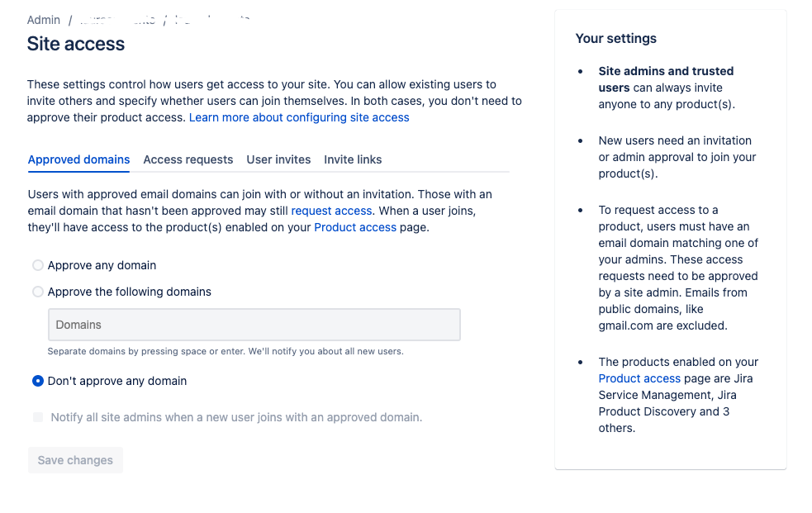
Task: Select "Don't approve any domain"
Action: (37, 381)
